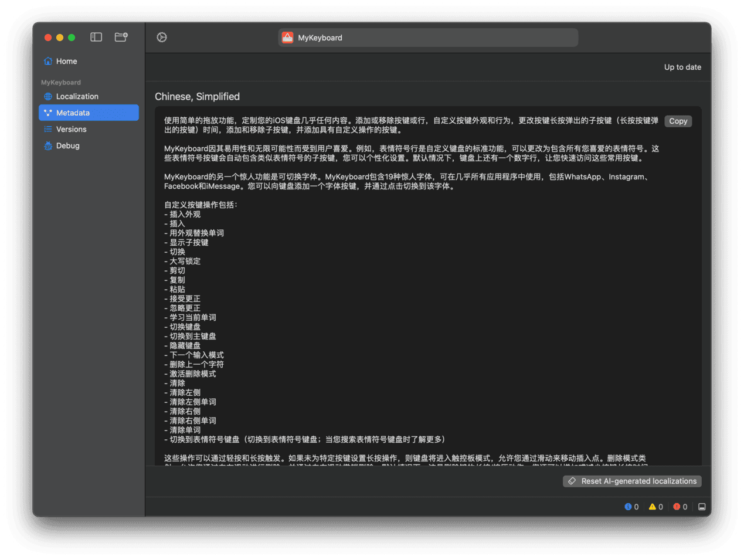
Task: Click the eraser icon in Reset button
Action: point(572,481)
